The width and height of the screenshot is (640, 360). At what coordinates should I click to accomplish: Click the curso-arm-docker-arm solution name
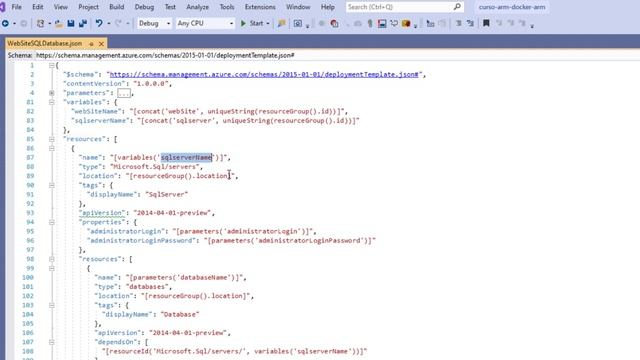click(x=512, y=7)
